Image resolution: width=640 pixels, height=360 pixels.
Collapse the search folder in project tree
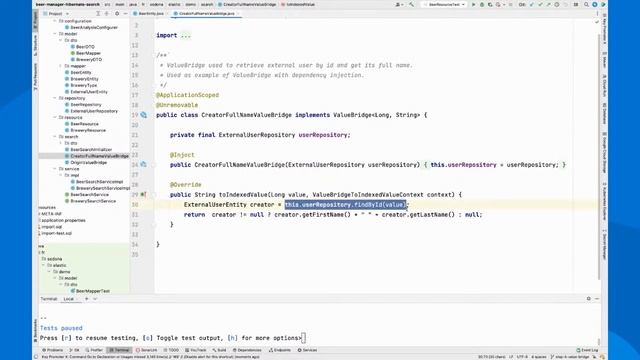pyautogui.click(x=56, y=137)
